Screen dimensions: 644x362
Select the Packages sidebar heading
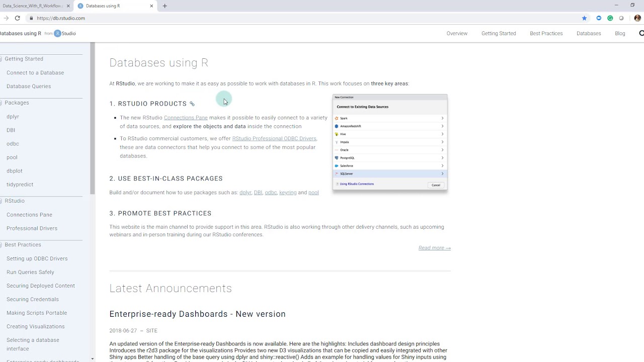(17, 103)
